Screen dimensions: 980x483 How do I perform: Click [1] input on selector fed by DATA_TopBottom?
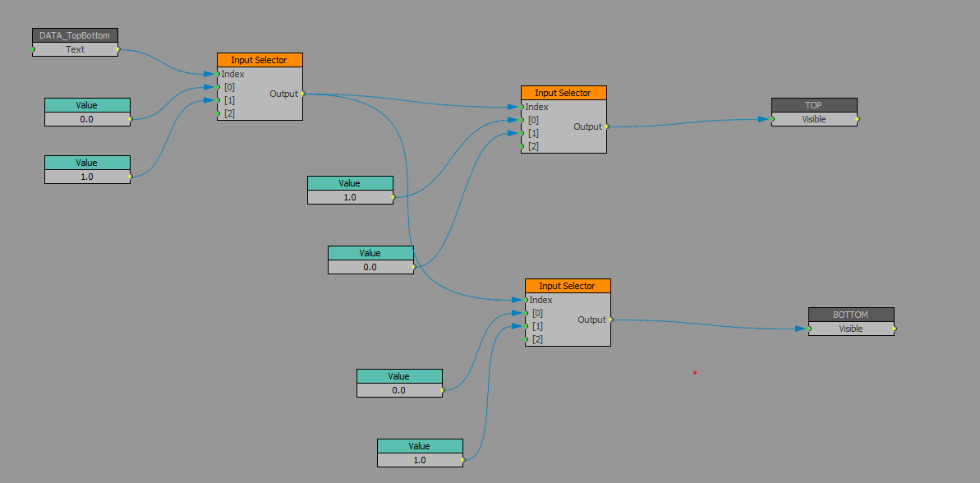[x=218, y=100]
